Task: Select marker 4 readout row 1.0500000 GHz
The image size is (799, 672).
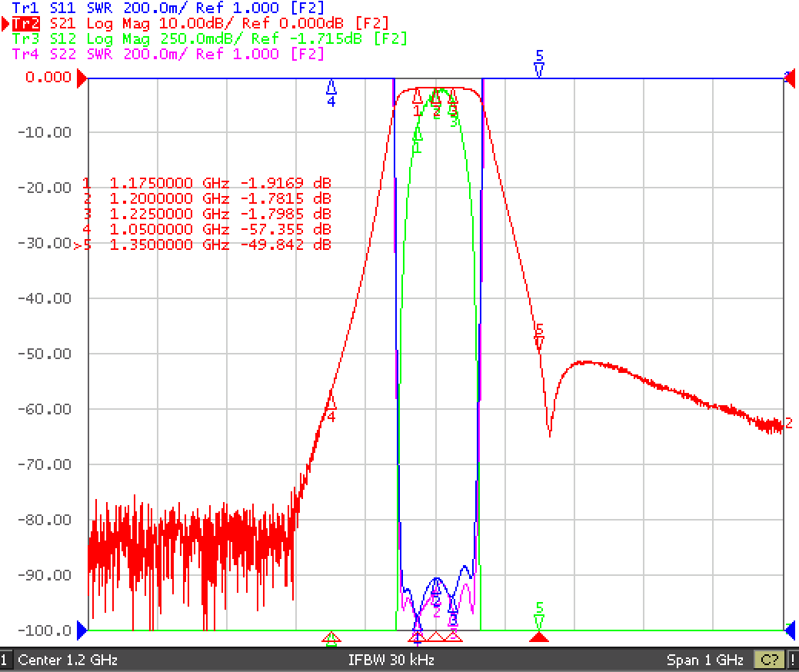Action: 207,229
